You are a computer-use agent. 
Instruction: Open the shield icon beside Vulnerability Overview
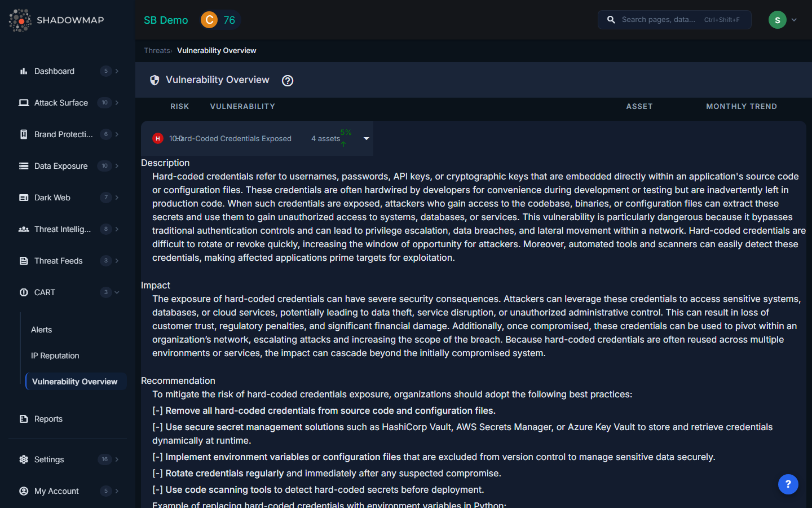(x=154, y=80)
